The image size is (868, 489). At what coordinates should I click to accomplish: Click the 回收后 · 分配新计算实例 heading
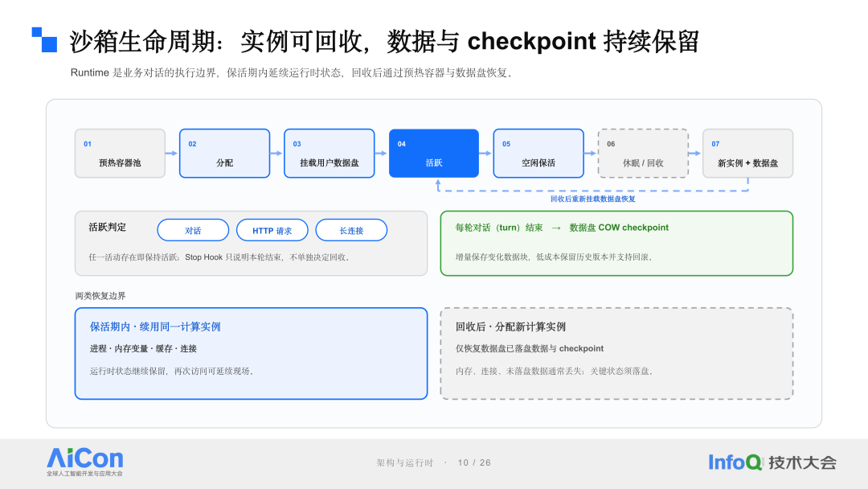[510, 327]
